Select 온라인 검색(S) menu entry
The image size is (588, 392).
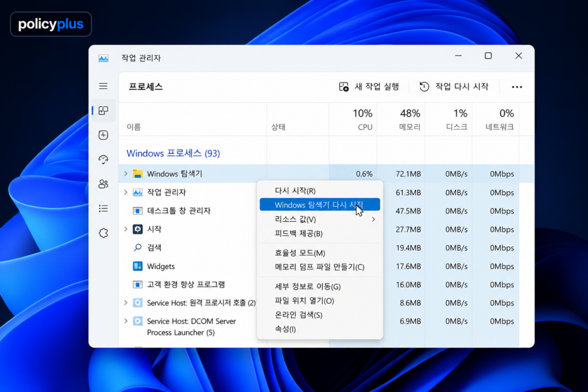[319, 315]
